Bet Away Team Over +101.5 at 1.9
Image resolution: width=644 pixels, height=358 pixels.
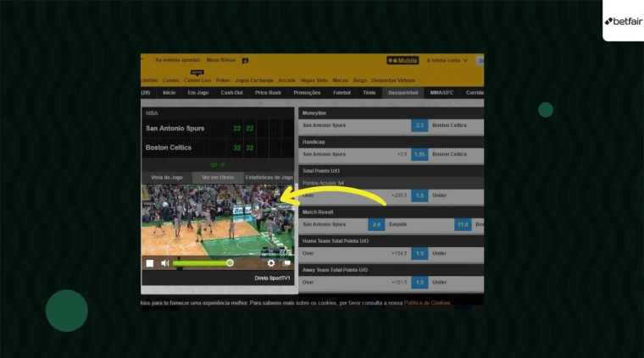pyautogui.click(x=419, y=283)
